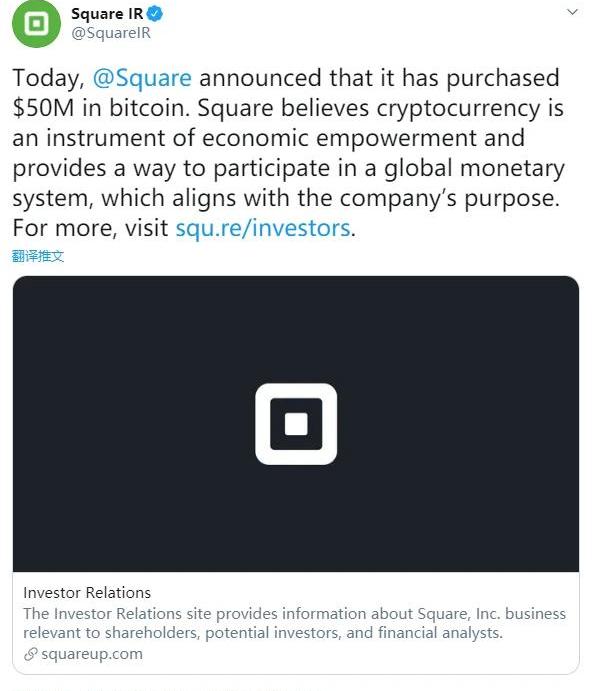Open the Square IR profile avatar
Image resolution: width=593 pixels, height=691 pixels.
point(36,23)
